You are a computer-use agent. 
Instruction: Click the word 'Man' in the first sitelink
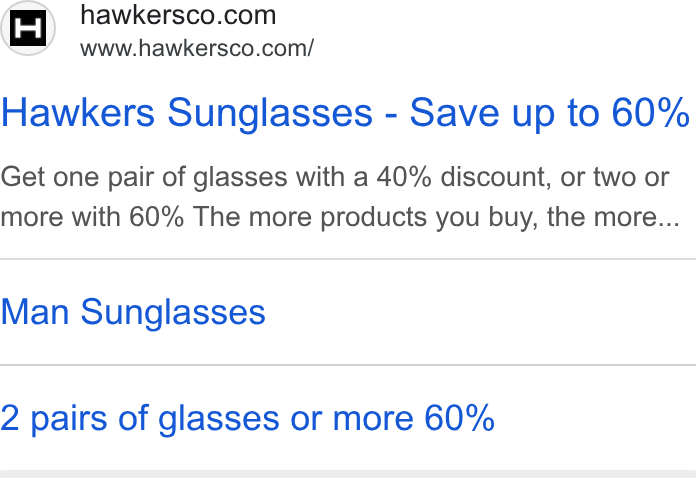coord(35,312)
